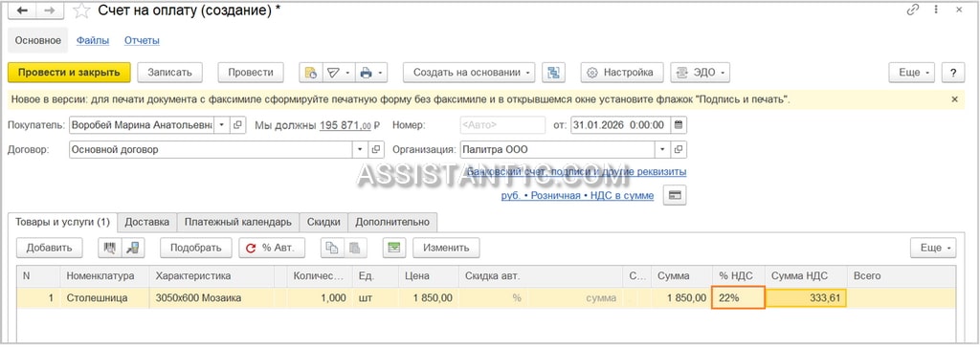Open the ЭДО dropdown menu
The width and height of the screenshot is (980, 347).
click(x=700, y=73)
